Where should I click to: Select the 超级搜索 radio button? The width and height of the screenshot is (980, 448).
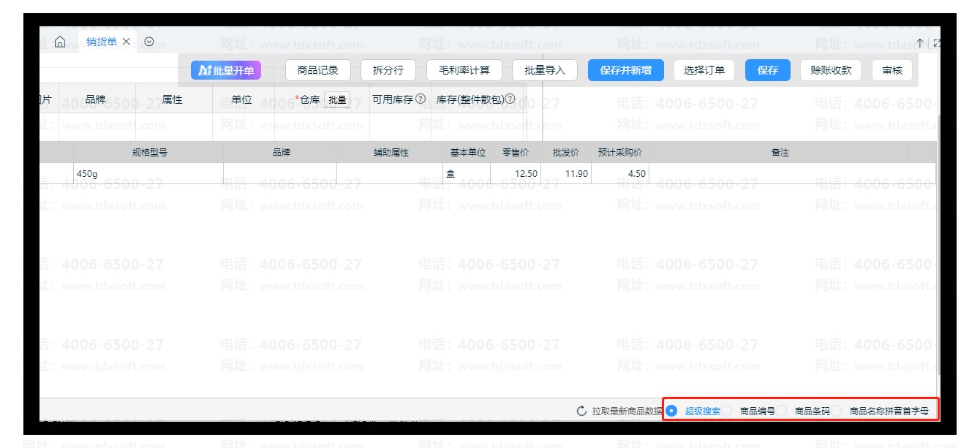[672, 411]
